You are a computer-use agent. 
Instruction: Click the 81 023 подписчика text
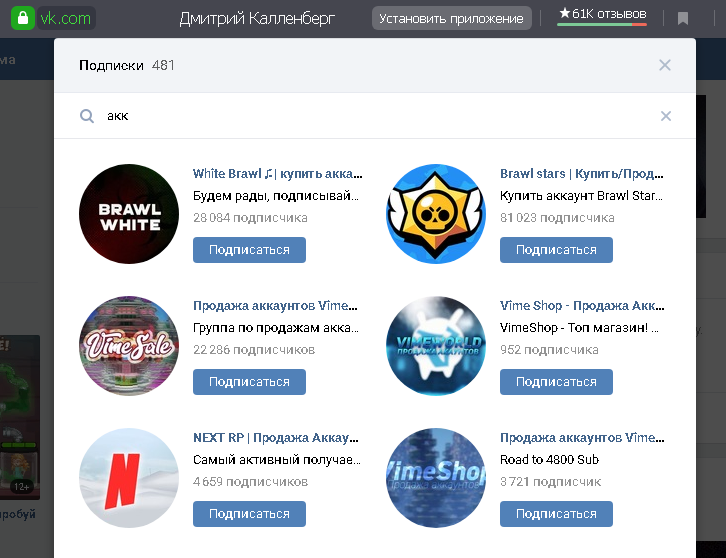click(557, 218)
